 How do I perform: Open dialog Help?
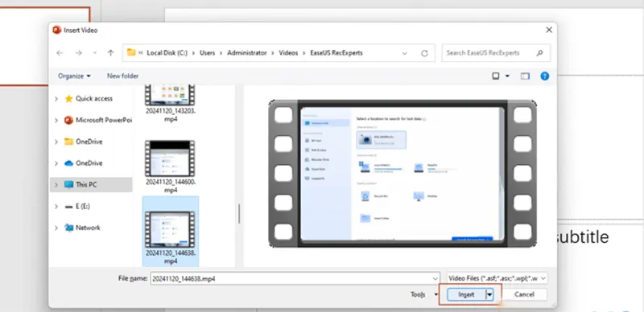pos(545,76)
